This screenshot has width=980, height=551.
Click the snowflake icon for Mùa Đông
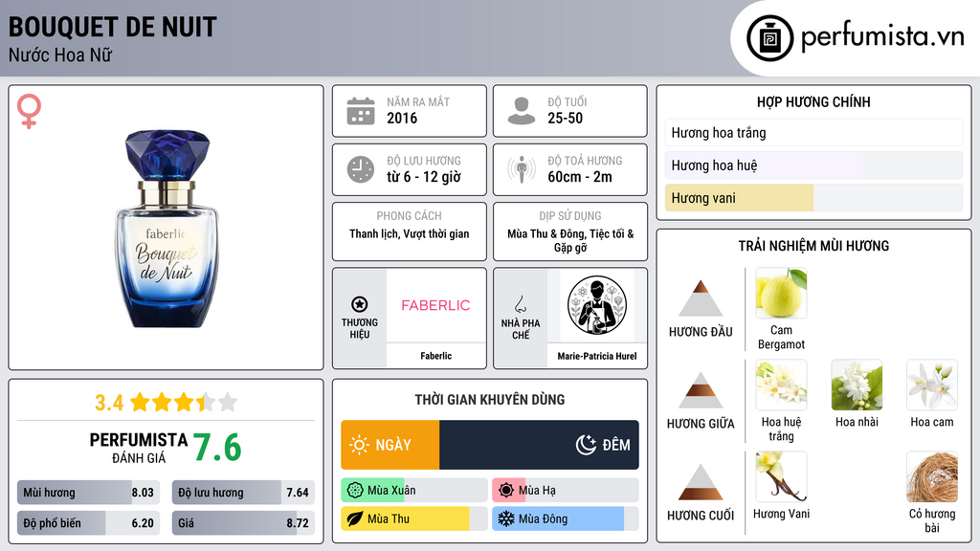[x=506, y=518]
